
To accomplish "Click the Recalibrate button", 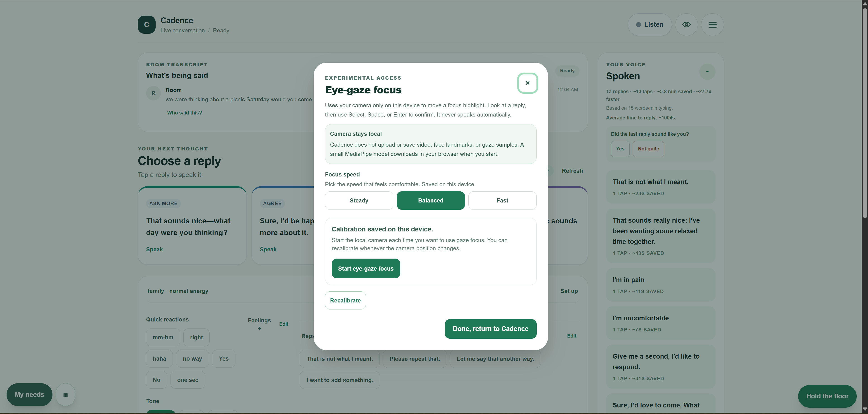I will [x=345, y=300].
